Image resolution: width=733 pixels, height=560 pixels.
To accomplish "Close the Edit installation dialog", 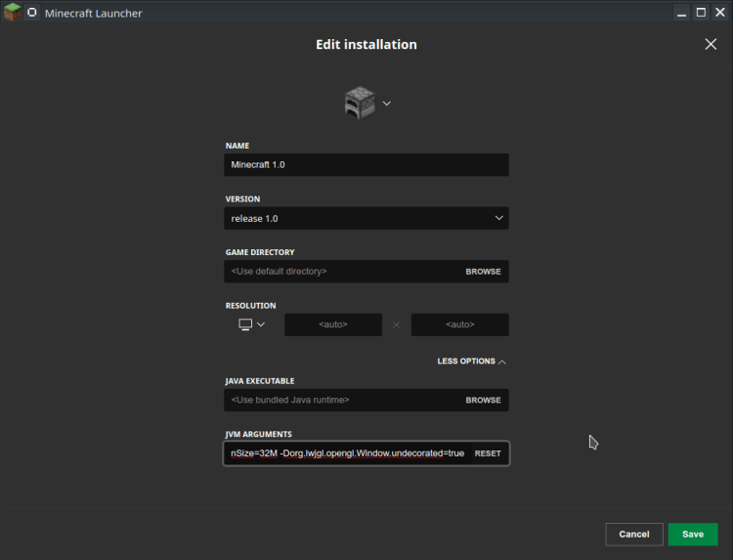I will pos(711,44).
